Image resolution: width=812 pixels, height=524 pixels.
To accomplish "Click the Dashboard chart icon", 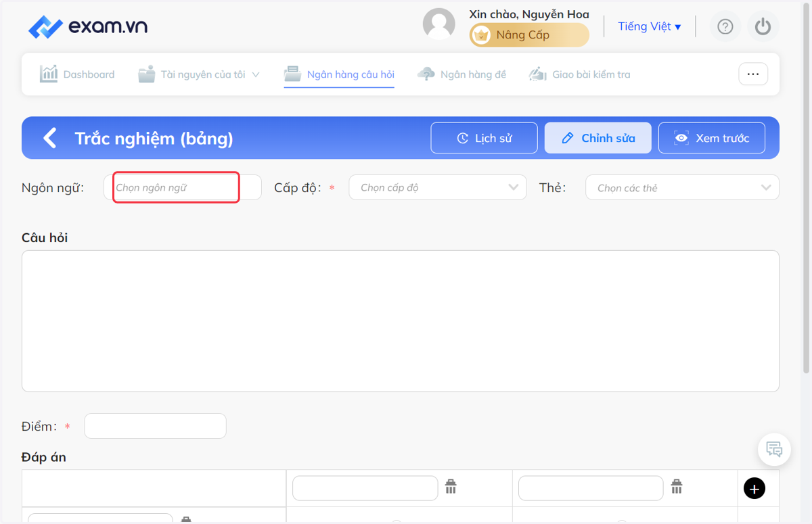I will [x=49, y=74].
